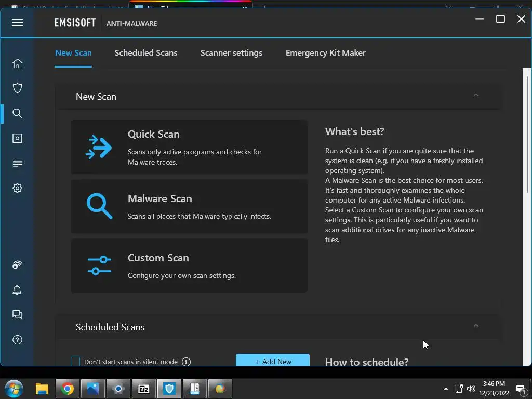The image size is (532, 399).
Task: Click the vertical scrollbar thumb
Action: point(527,134)
